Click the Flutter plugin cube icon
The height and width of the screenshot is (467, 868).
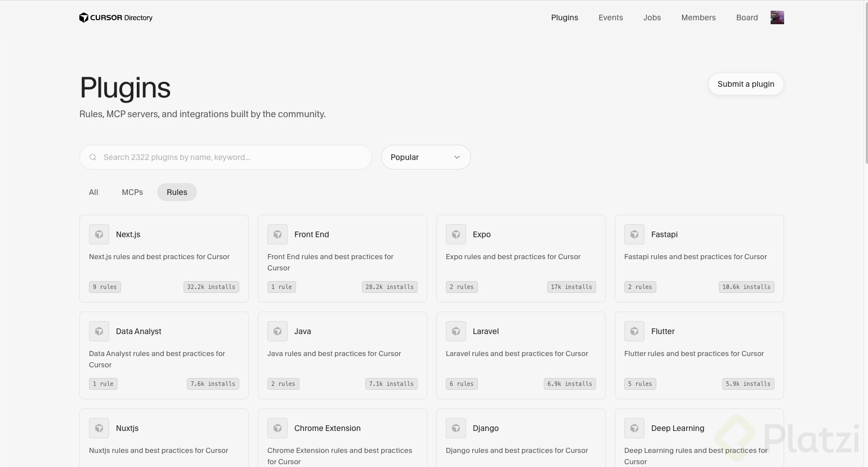[x=634, y=331]
